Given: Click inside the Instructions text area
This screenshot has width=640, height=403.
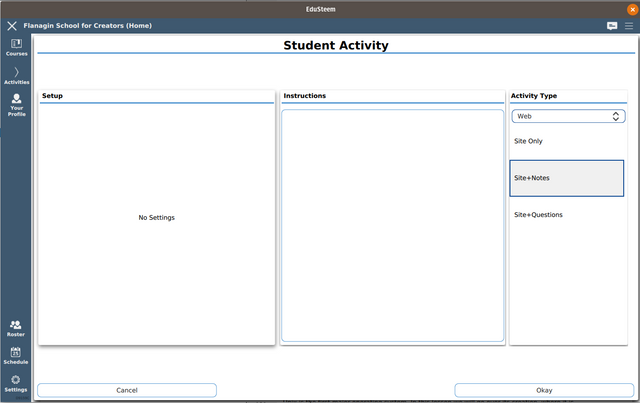Looking at the screenshot, I should pyautogui.click(x=393, y=225).
